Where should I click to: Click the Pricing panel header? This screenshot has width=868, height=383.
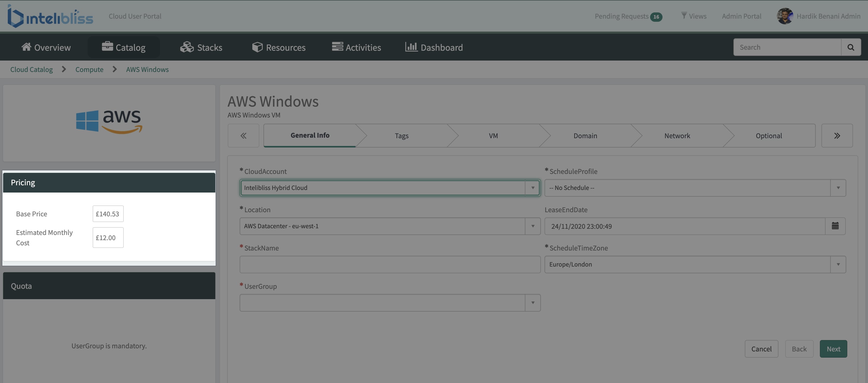[109, 183]
